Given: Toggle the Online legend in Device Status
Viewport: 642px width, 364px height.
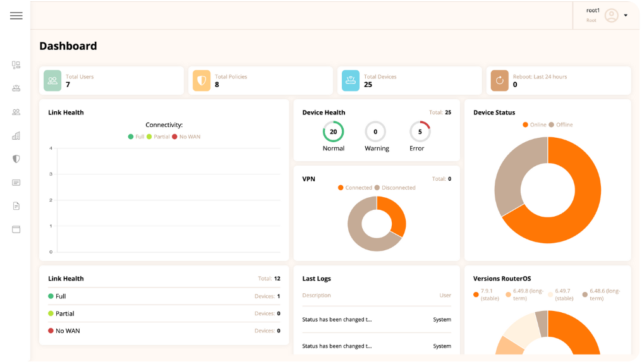Looking at the screenshot, I should pos(535,125).
